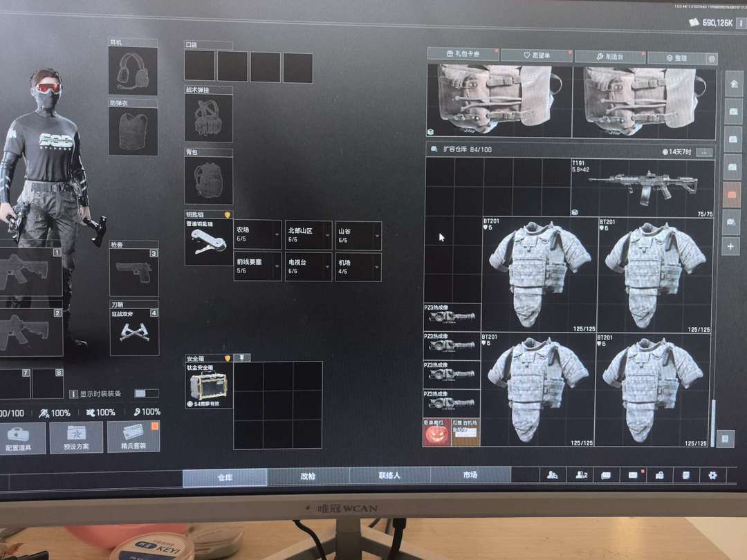The width and height of the screenshot is (747, 560).
Task: Switch to the 联络人 contacts tab
Action: 389,475
